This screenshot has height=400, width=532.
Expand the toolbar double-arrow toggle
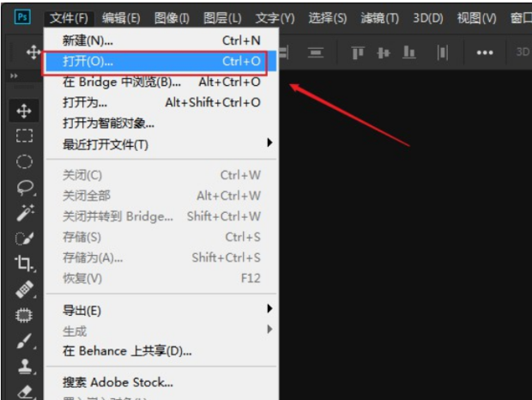(14, 76)
